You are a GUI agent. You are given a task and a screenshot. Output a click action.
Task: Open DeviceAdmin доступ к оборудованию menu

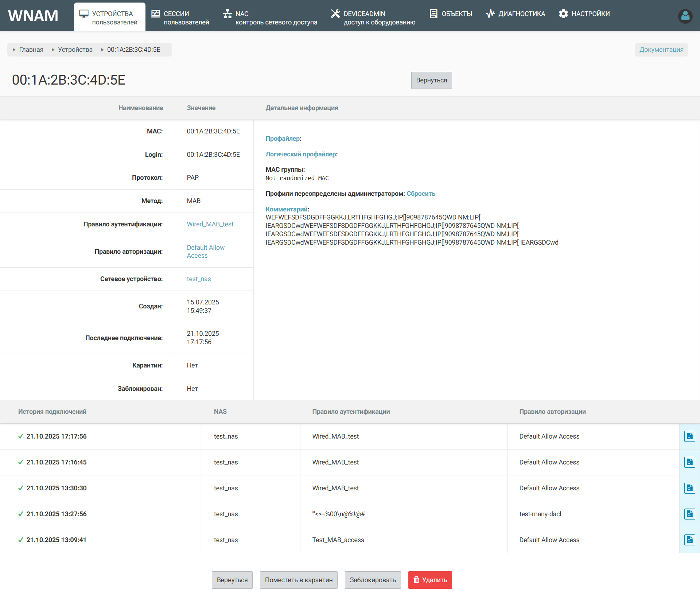click(x=373, y=17)
